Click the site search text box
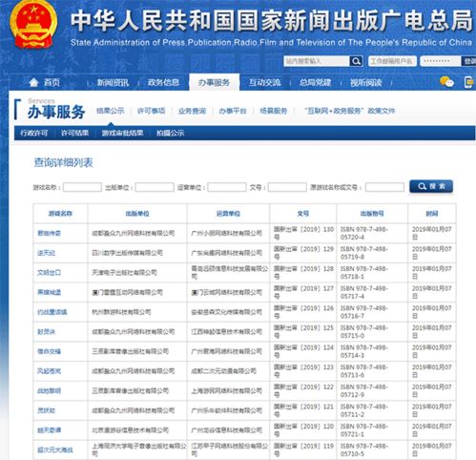The width and height of the screenshot is (476, 460). [317, 61]
